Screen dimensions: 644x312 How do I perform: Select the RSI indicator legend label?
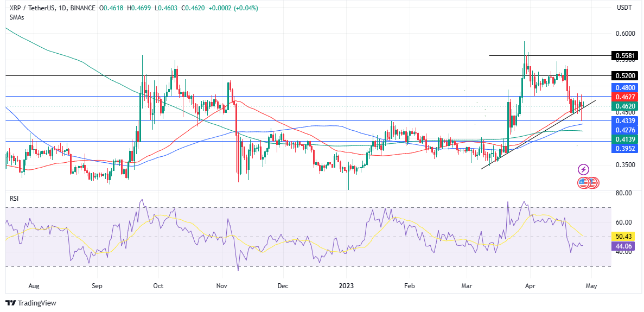tap(14, 198)
